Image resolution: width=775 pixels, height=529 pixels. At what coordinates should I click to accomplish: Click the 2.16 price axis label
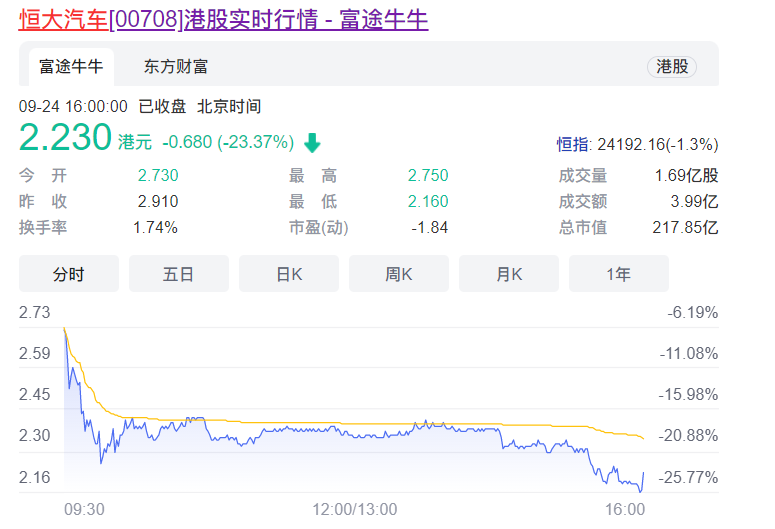click(x=35, y=478)
